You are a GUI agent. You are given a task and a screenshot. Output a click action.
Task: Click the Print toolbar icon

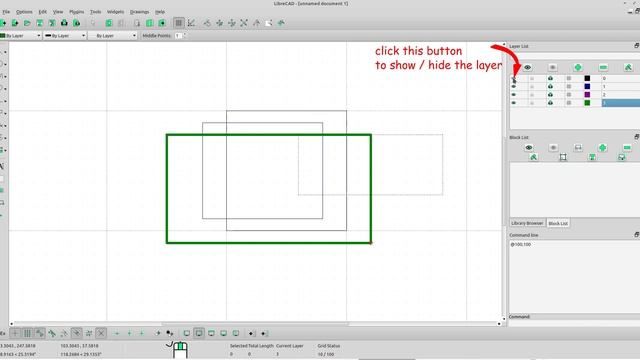(64, 23)
